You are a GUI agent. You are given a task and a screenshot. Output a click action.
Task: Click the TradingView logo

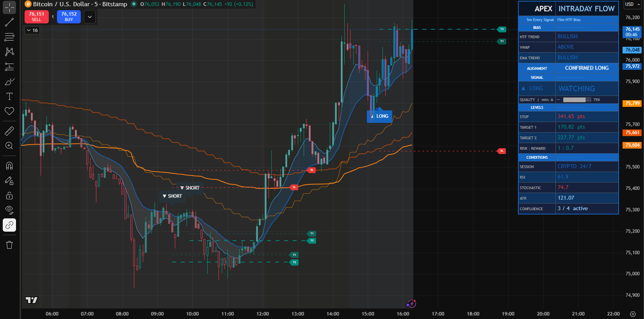pyautogui.click(x=32, y=300)
